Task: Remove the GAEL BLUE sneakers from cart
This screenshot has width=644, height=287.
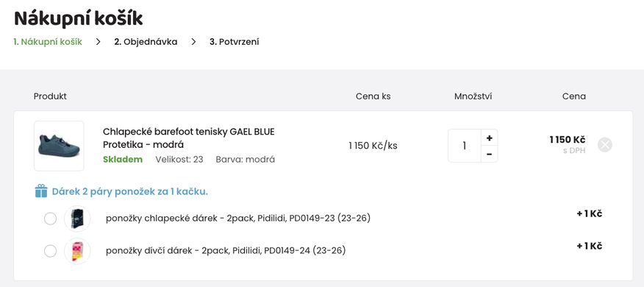Action: point(604,145)
